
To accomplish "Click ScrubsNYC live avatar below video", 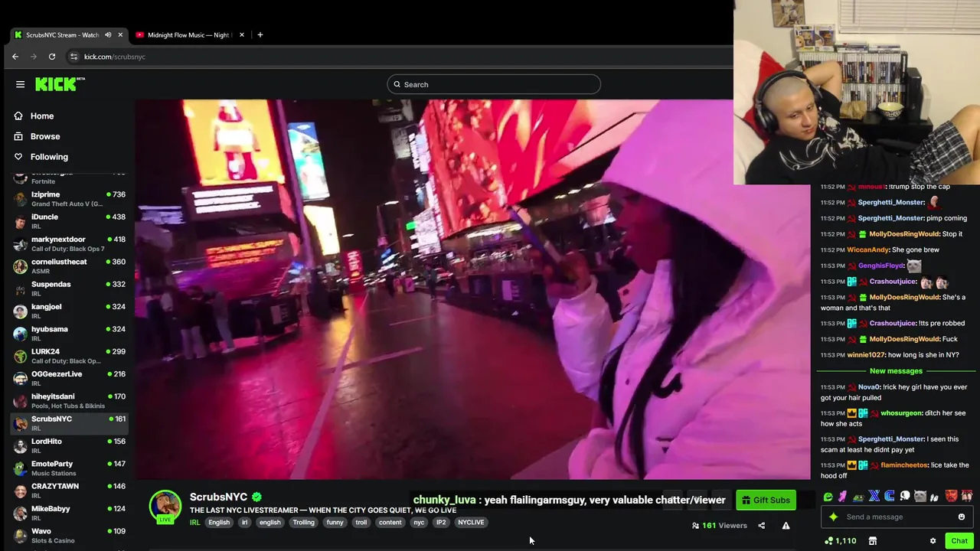I will (165, 507).
